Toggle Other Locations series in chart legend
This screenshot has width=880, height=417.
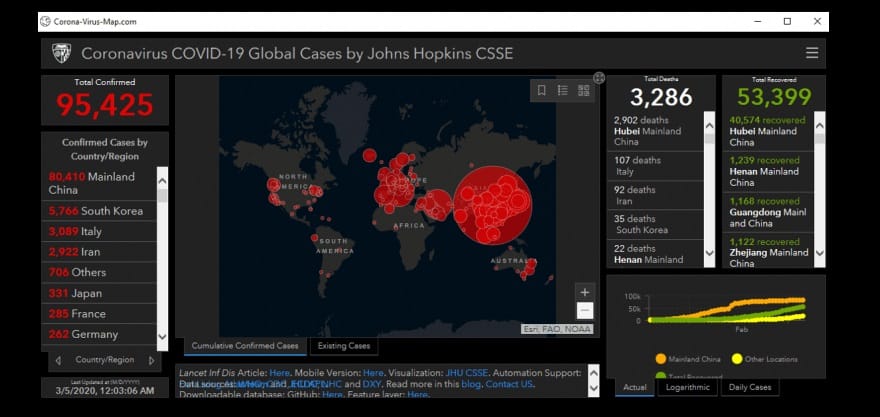[x=764, y=359]
